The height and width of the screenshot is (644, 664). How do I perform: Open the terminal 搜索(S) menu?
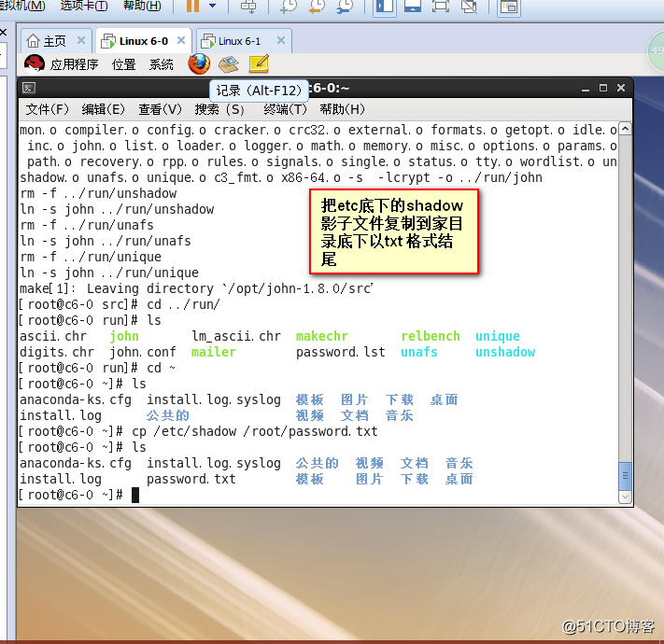[x=219, y=109]
